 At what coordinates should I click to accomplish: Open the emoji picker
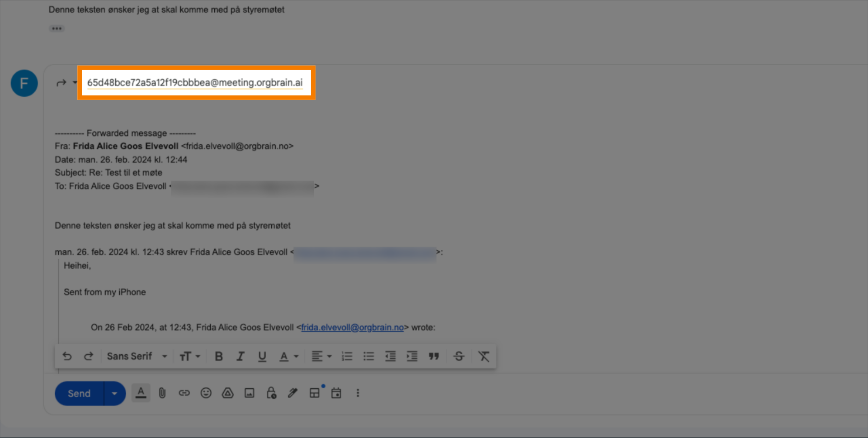[206, 393]
